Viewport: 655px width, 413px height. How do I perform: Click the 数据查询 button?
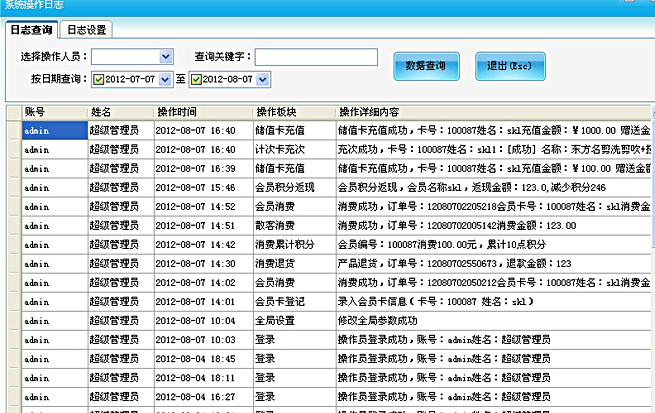coord(425,66)
